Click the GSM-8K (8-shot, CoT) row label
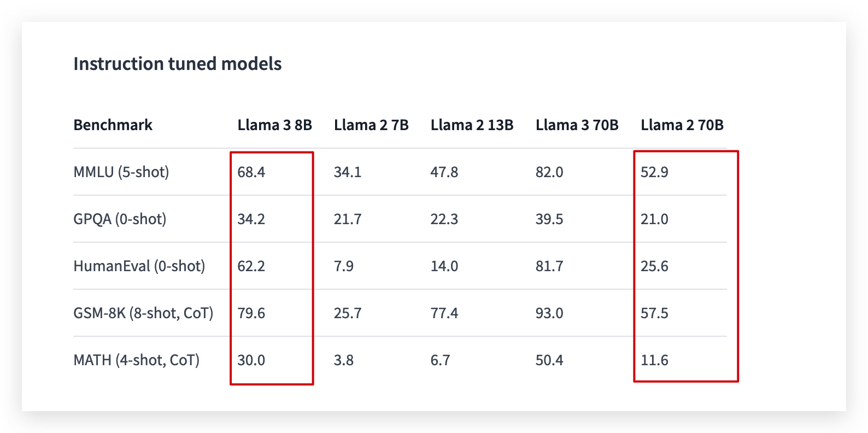Screen dimensions: 868x433 click(143, 313)
